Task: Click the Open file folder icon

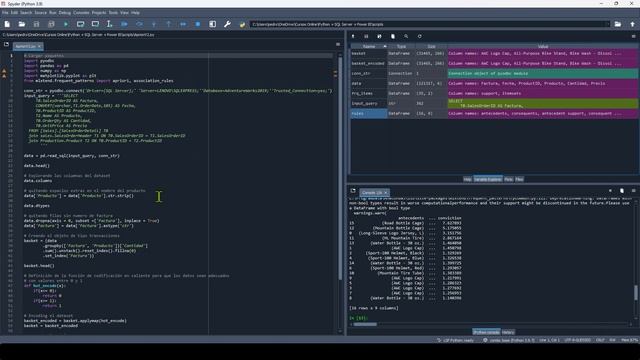Action: pos(22,24)
